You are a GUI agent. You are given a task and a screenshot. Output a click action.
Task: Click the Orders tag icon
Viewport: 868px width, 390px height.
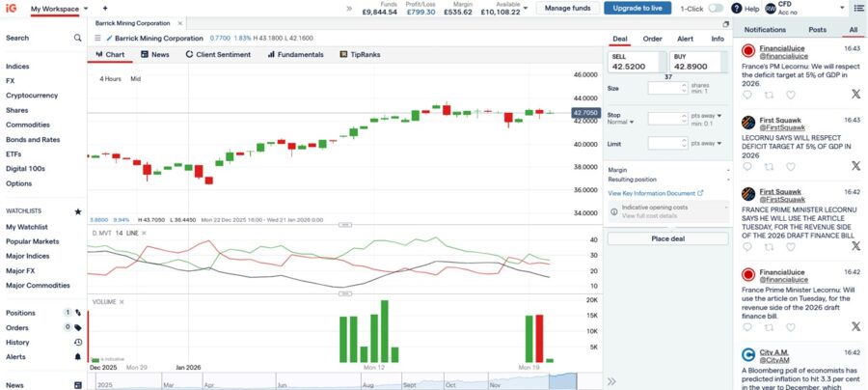[x=78, y=327]
